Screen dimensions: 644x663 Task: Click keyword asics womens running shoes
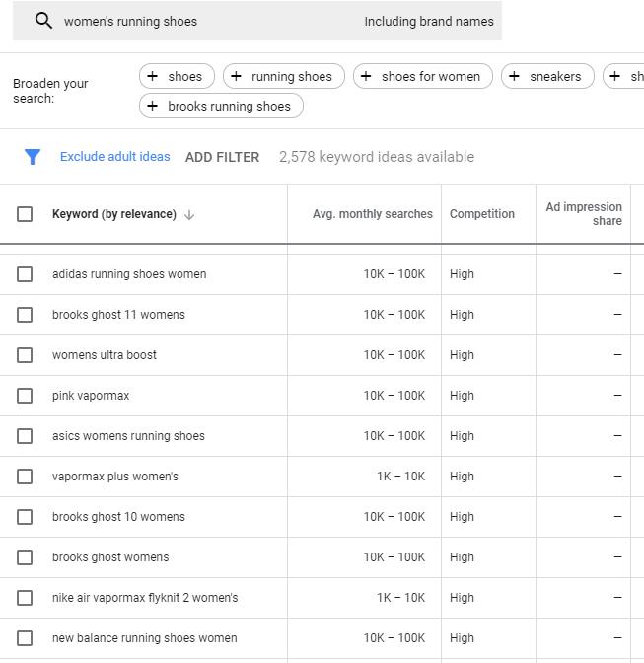[x=128, y=436]
